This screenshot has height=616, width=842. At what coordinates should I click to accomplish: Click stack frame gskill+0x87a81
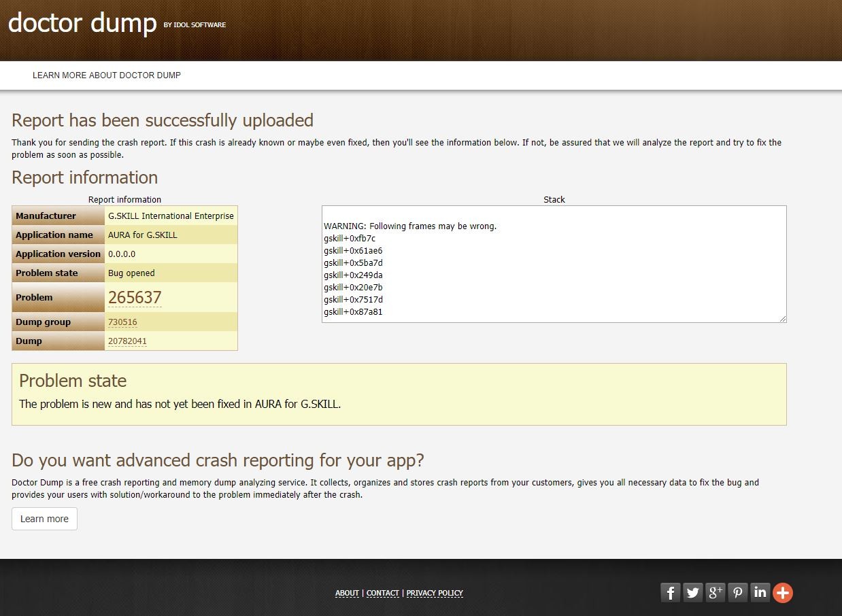click(x=354, y=312)
